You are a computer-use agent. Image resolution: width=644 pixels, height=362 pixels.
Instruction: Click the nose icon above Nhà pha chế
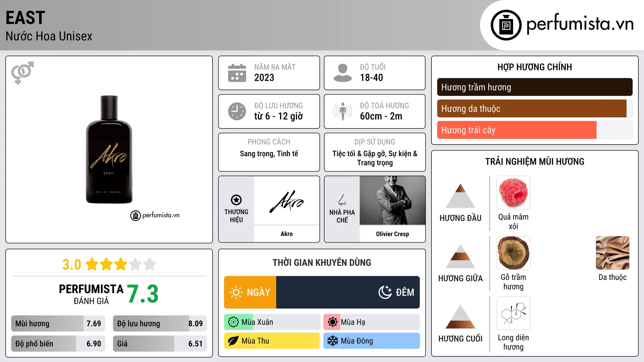point(342,200)
